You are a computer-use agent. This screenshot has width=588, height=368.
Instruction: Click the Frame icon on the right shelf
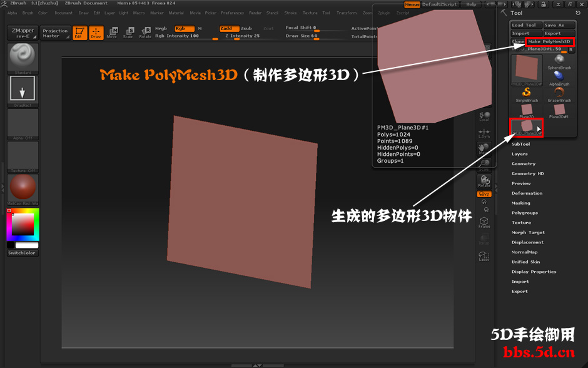click(484, 222)
